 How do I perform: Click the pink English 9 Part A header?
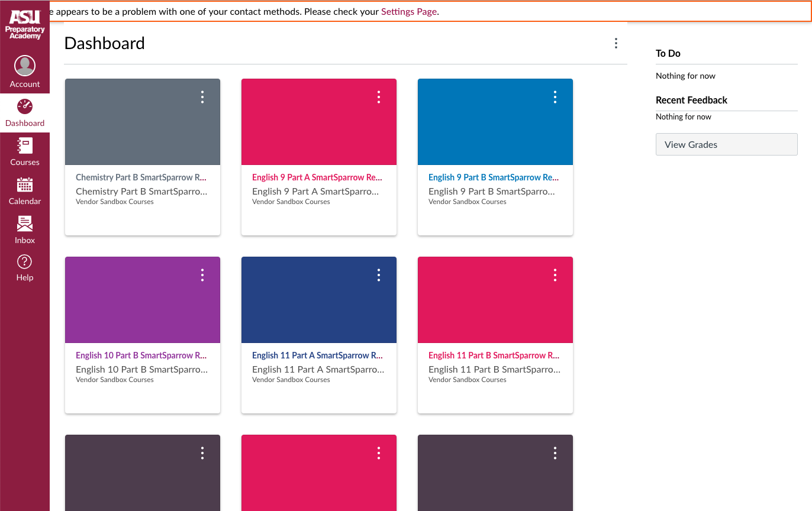pyautogui.click(x=319, y=122)
